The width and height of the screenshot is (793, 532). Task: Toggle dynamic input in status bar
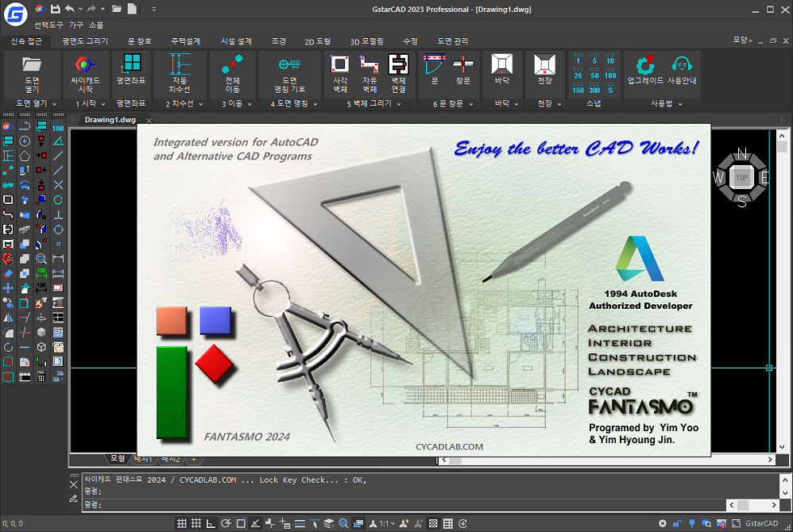284,523
